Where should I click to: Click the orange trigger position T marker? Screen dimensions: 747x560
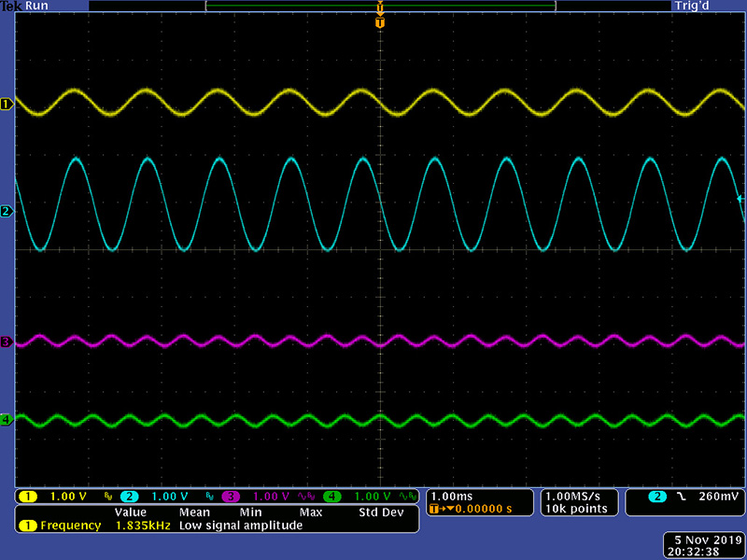[x=379, y=21]
